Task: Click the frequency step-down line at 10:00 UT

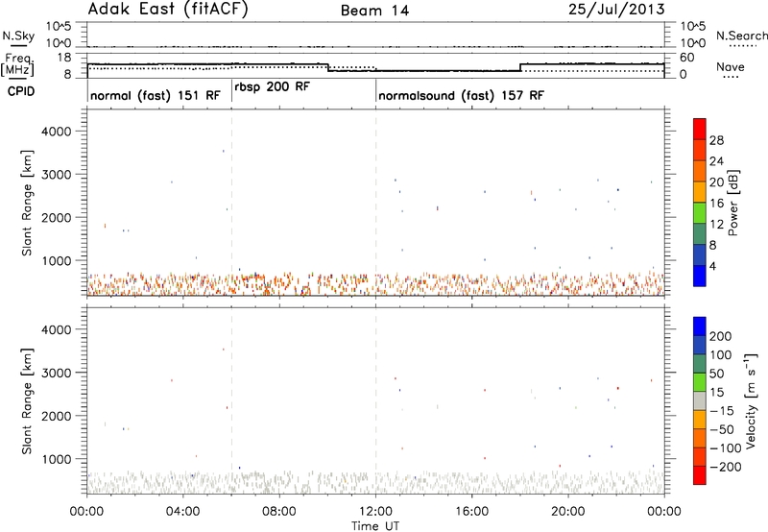Action: click(328, 67)
